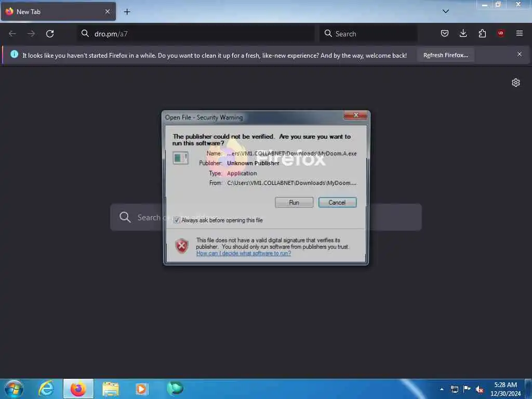Click the Firefox taskbar icon
This screenshot has height=399, width=532.
click(x=78, y=389)
